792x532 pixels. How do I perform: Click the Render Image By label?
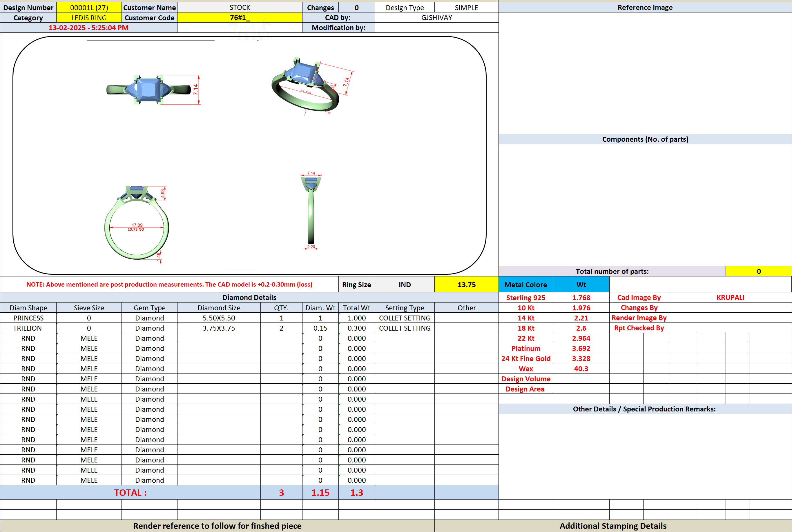pyautogui.click(x=639, y=318)
